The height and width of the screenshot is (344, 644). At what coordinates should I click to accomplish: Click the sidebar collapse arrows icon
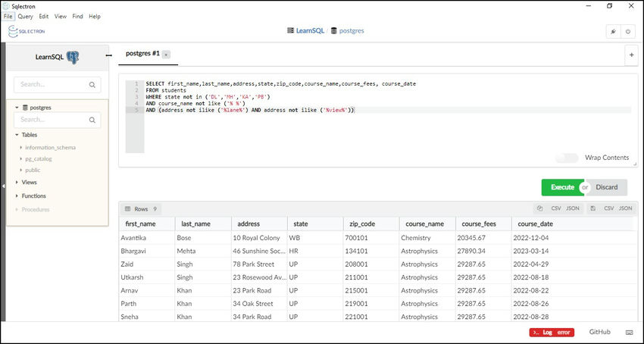pyautogui.click(x=108, y=55)
